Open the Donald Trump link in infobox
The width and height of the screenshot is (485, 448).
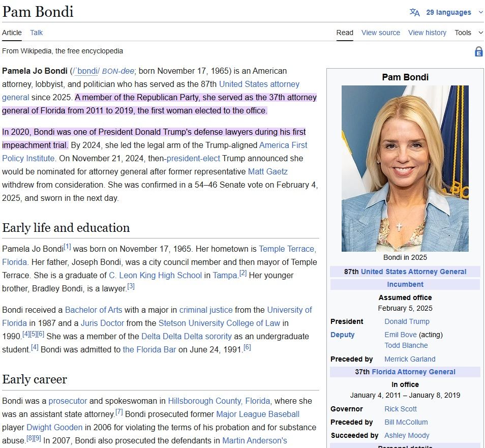click(x=407, y=322)
